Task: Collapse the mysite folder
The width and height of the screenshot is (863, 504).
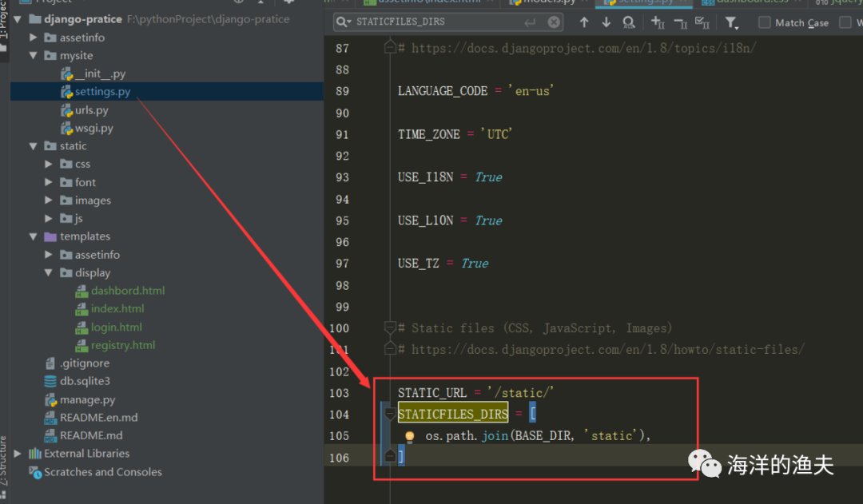Action: tap(33, 56)
